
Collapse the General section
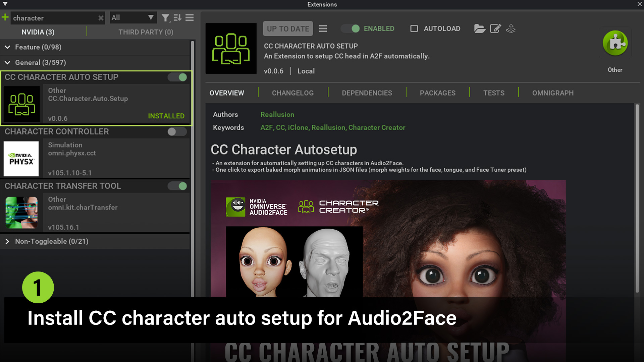point(7,63)
